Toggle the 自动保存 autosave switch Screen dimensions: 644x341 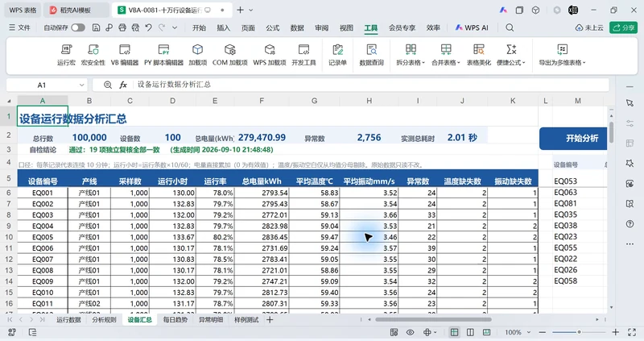[78, 27]
